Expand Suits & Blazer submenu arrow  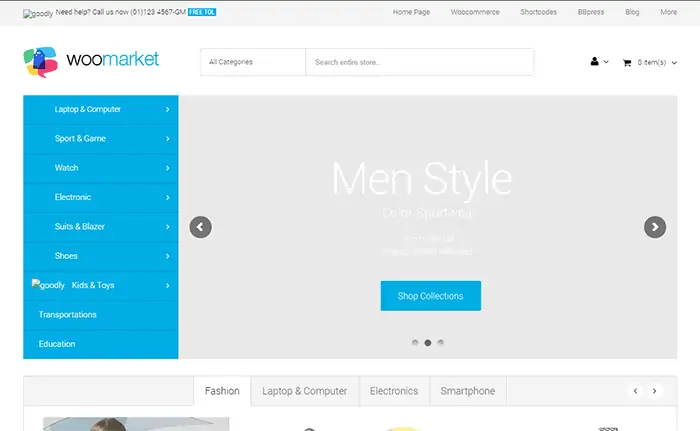tap(167, 227)
